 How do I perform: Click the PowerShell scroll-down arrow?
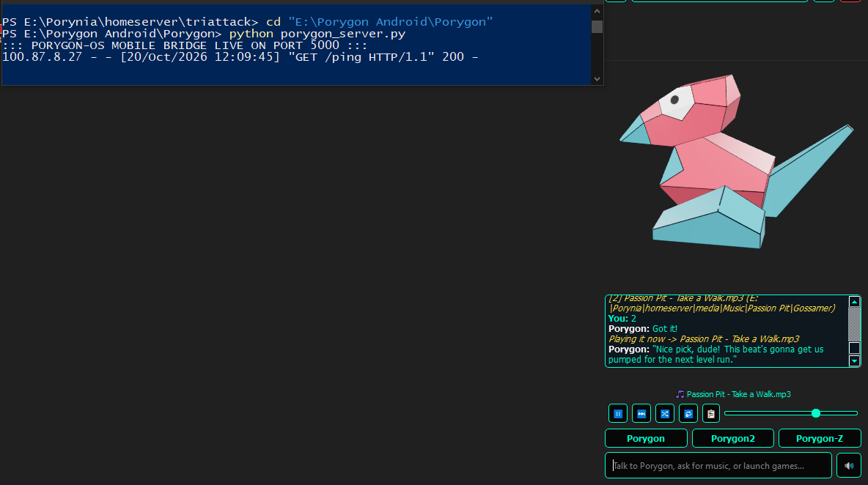tap(597, 79)
